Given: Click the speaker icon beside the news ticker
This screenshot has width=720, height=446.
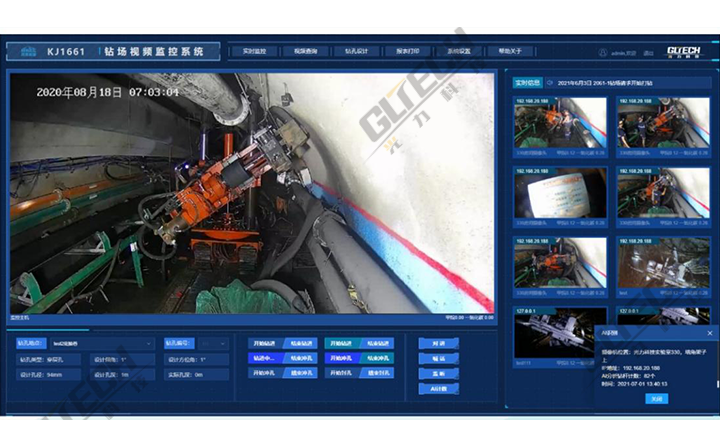Looking at the screenshot, I should pyautogui.click(x=550, y=83).
